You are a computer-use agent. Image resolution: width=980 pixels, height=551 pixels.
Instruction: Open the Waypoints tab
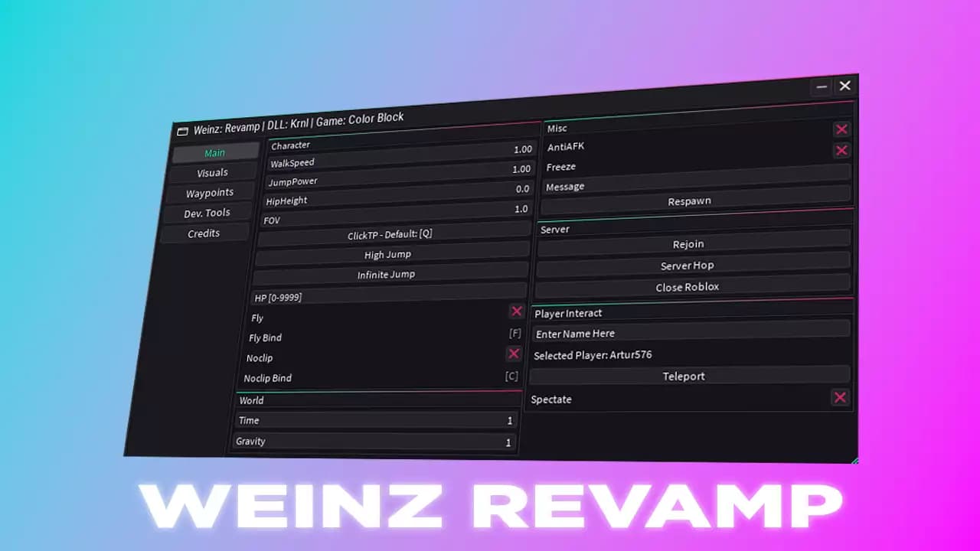click(x=209, y=192)
